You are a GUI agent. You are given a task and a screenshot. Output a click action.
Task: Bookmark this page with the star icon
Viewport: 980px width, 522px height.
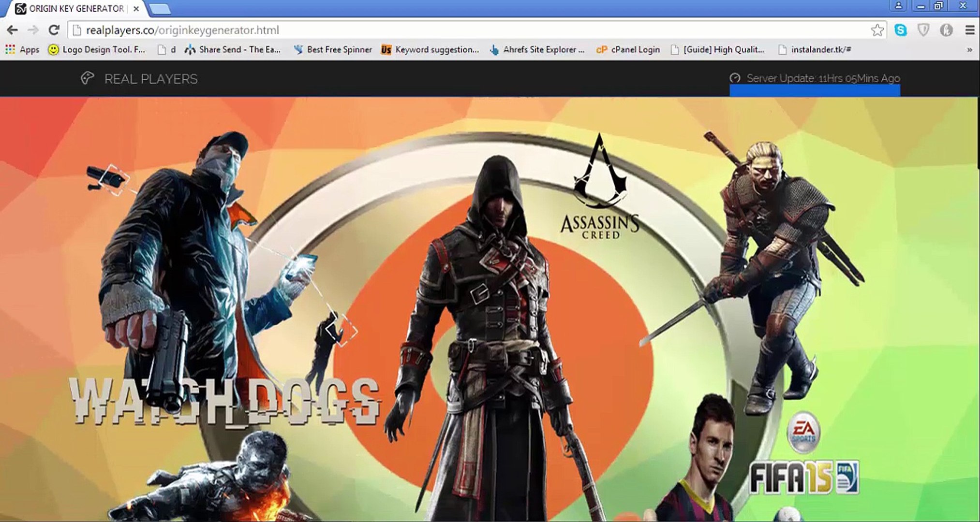877,30
